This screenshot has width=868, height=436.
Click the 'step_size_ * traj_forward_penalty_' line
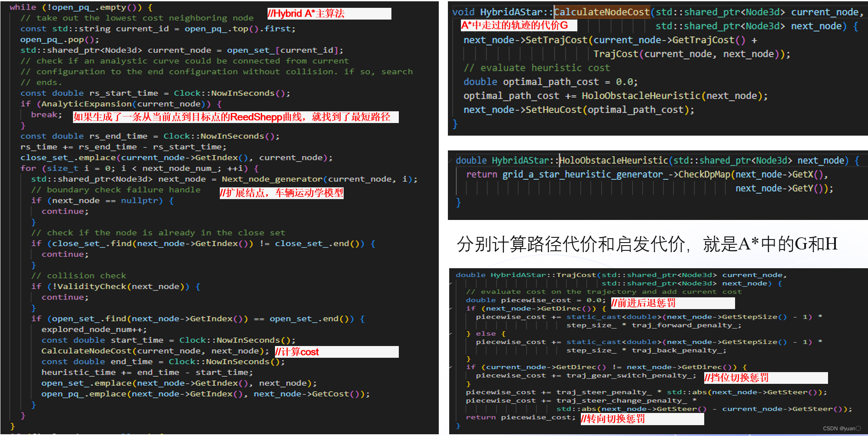coord(654,325)
